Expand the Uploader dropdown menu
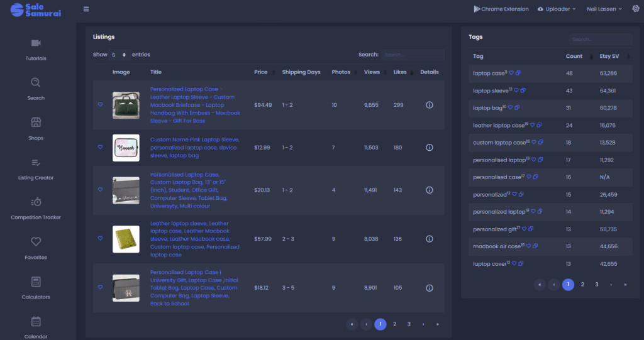The image size is (644, 340). pos(557,9)
